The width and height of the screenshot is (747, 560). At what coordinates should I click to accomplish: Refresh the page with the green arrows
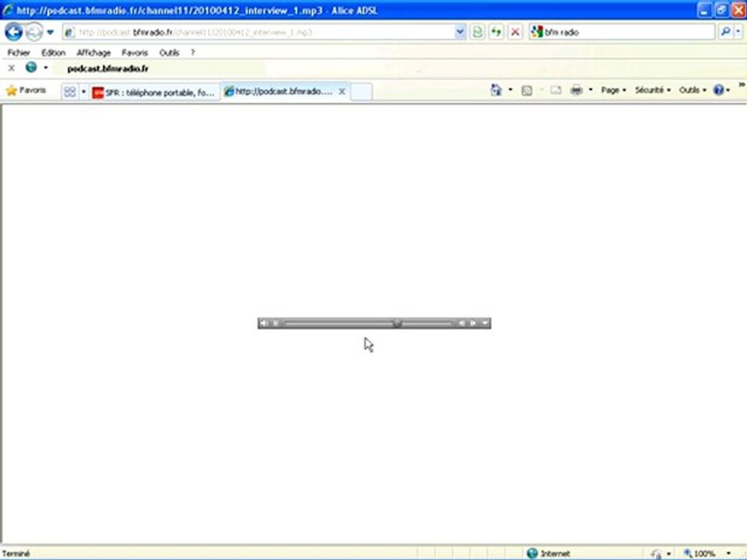pyautogui.click(x=496, y=33)
